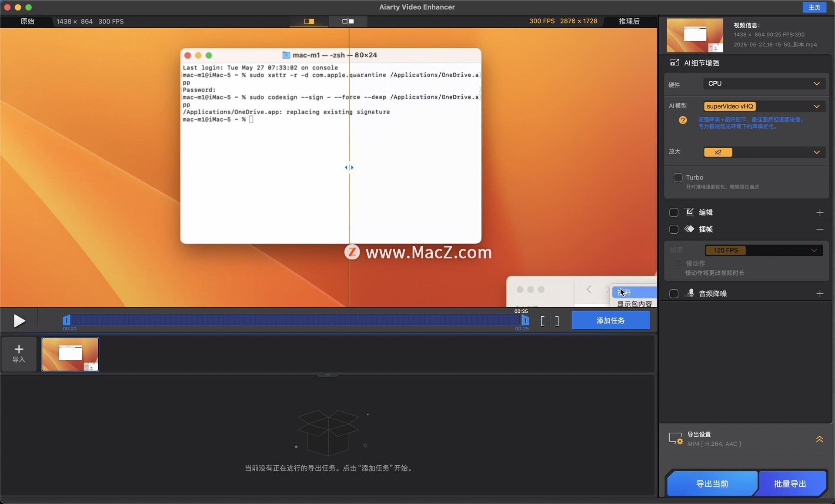Switch to split-slider compare view
The width and height of the screenshot is (835, 504).
(x=309, y=21)
